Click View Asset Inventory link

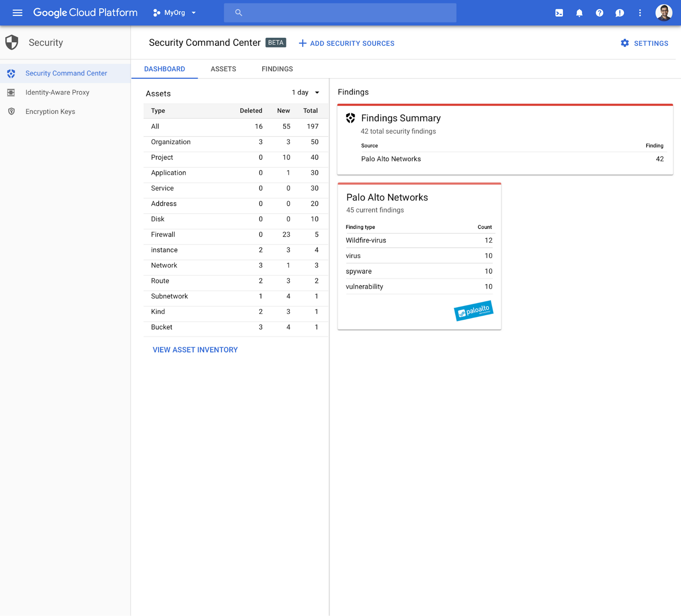coord(195,350)
